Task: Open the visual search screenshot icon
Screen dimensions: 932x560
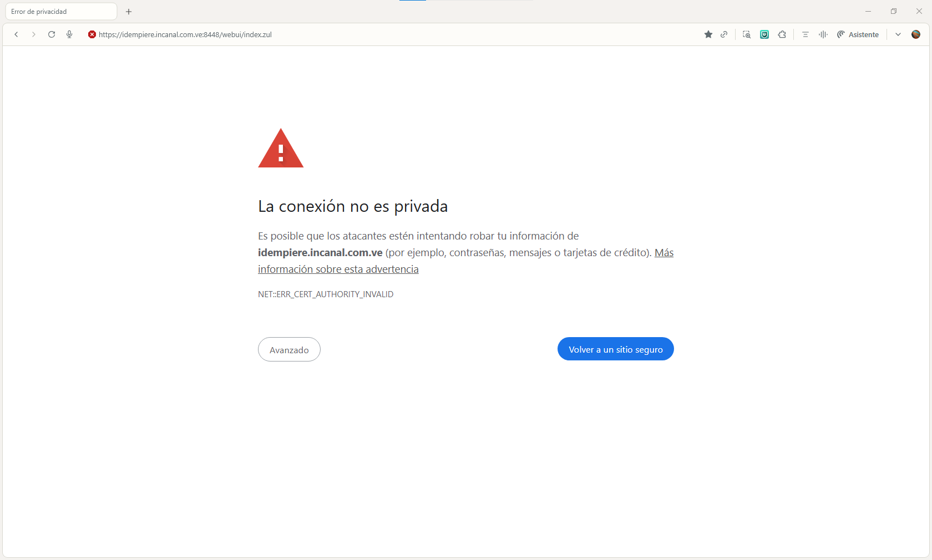Action: tap(747, 34)
